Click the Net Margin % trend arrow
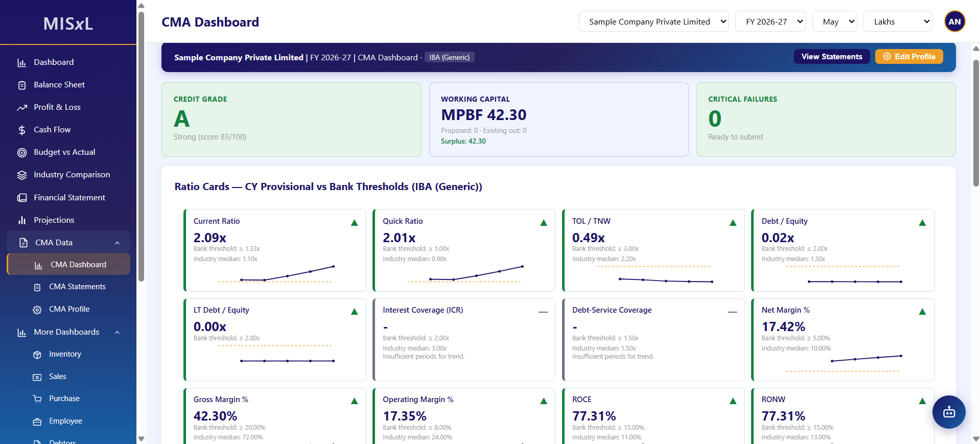980x444 pixels. 922,312
